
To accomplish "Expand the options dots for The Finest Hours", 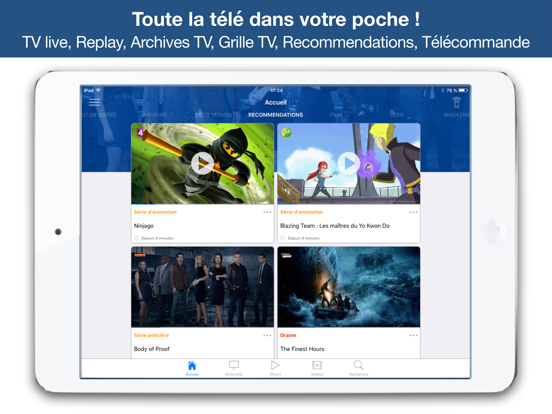I will point(413,335).
